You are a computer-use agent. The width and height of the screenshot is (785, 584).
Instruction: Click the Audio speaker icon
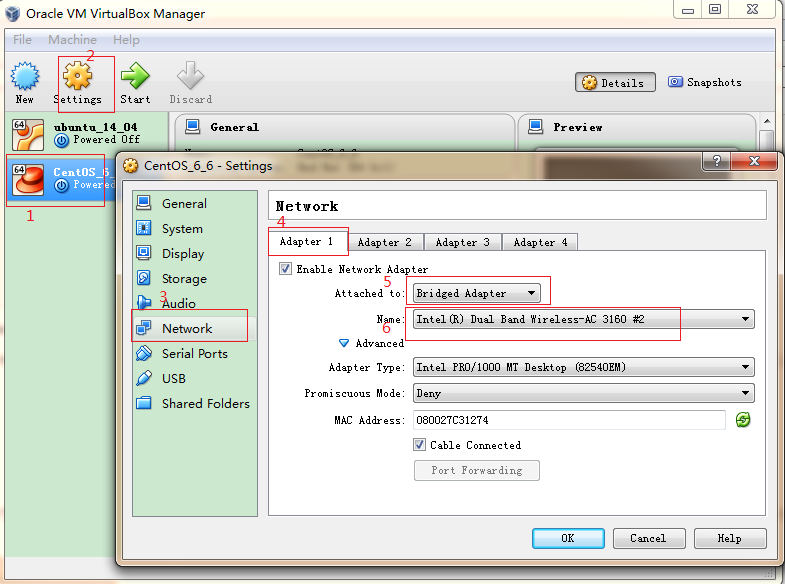[x=144, y=302]
